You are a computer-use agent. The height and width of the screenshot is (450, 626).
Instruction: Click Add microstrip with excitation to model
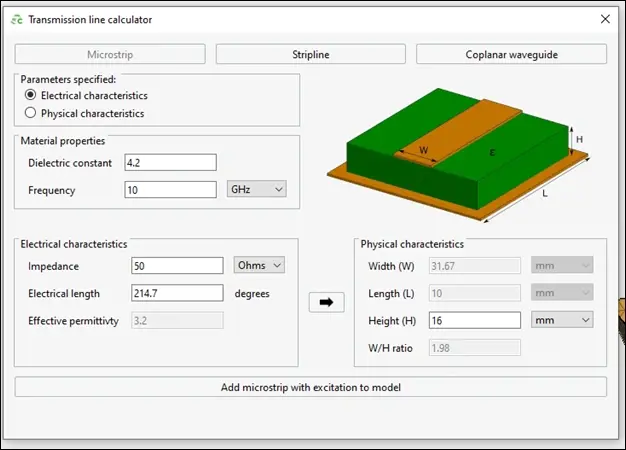(x=311, y=387)
